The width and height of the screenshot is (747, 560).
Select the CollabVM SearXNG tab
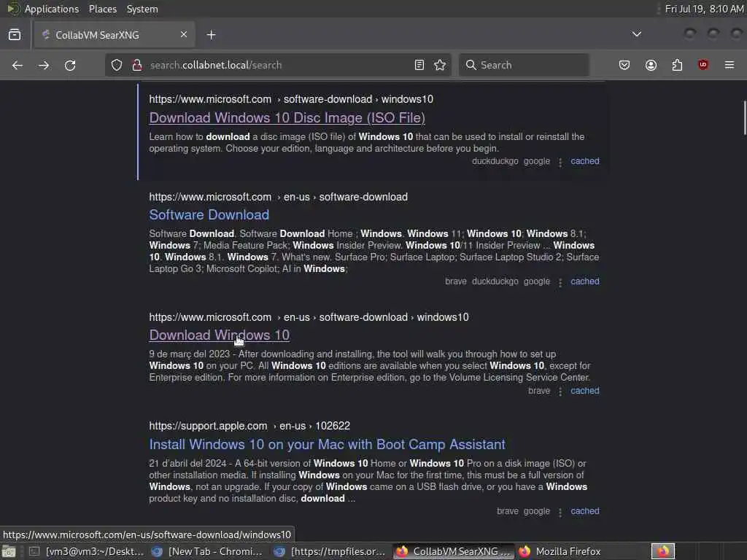click(x=115, y=35)
